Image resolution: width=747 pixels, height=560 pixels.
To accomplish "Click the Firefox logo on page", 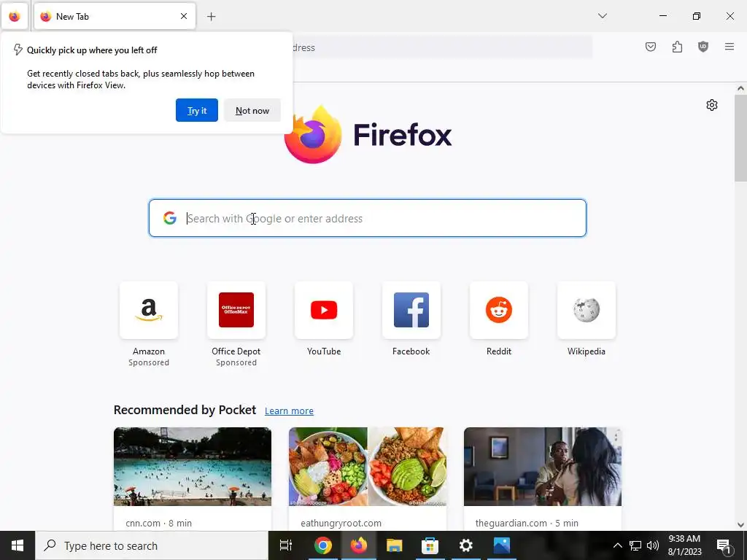I will (x=368, y=134).
